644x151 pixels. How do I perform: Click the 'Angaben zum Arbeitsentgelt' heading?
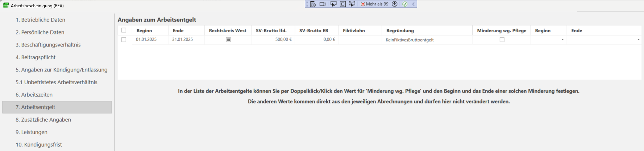pyautogui.click(x=157, y=20)
